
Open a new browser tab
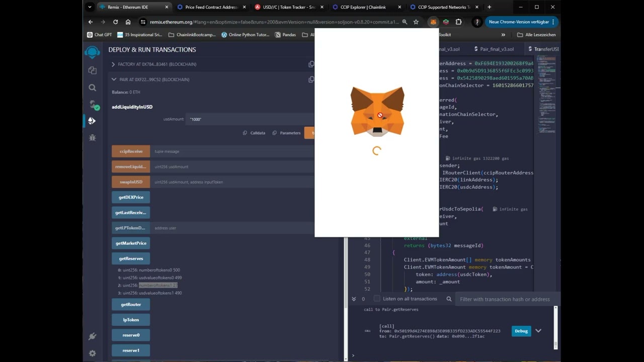[489, 7]
